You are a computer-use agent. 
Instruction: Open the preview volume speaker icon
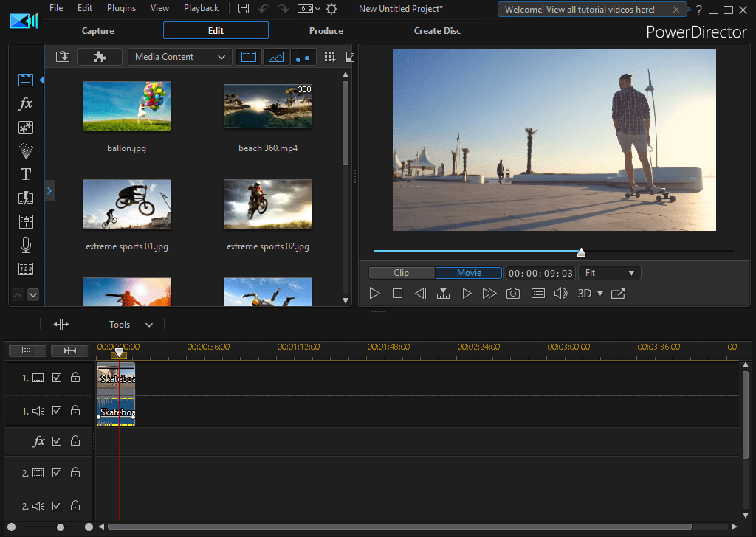(561, 294)
